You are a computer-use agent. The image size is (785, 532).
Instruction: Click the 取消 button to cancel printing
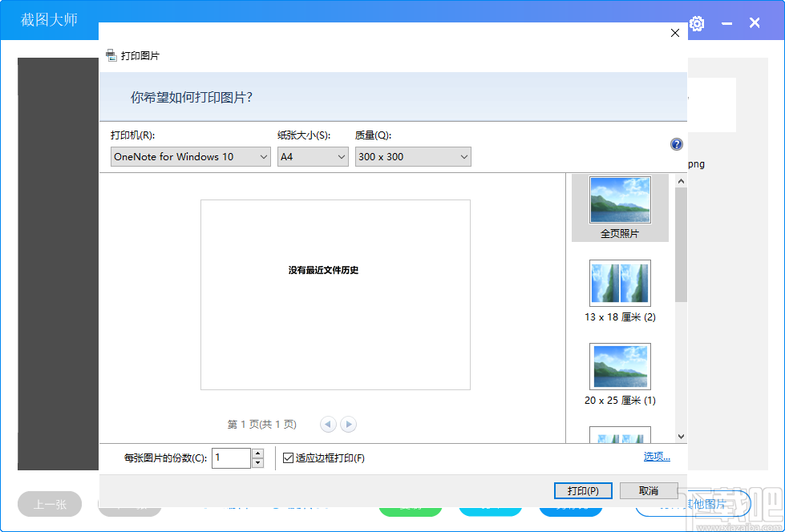tap(649, 490)
